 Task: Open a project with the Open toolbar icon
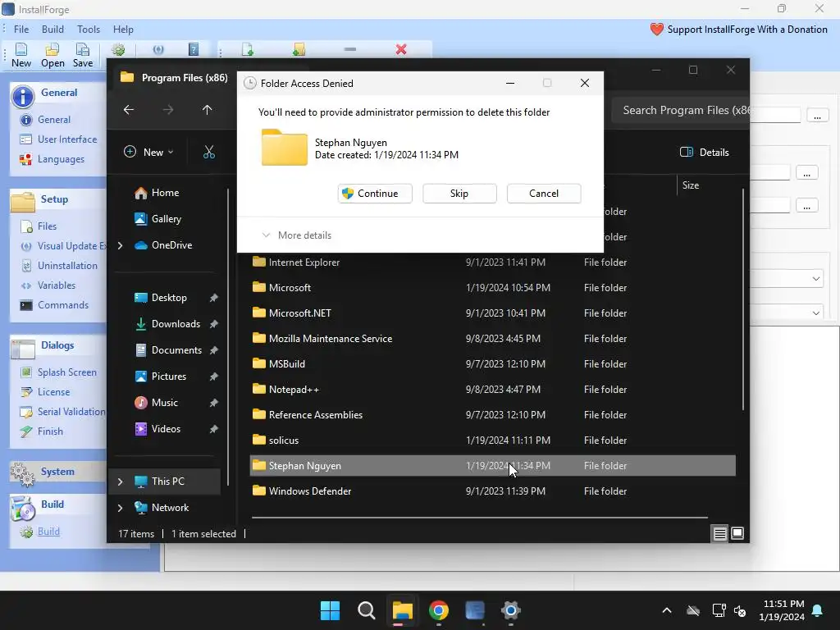[52, 55]
